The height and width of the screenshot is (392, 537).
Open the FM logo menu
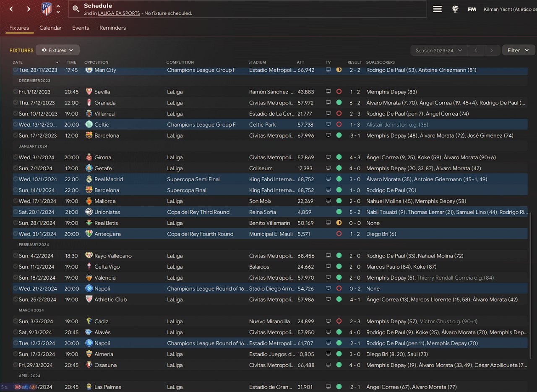472,9
